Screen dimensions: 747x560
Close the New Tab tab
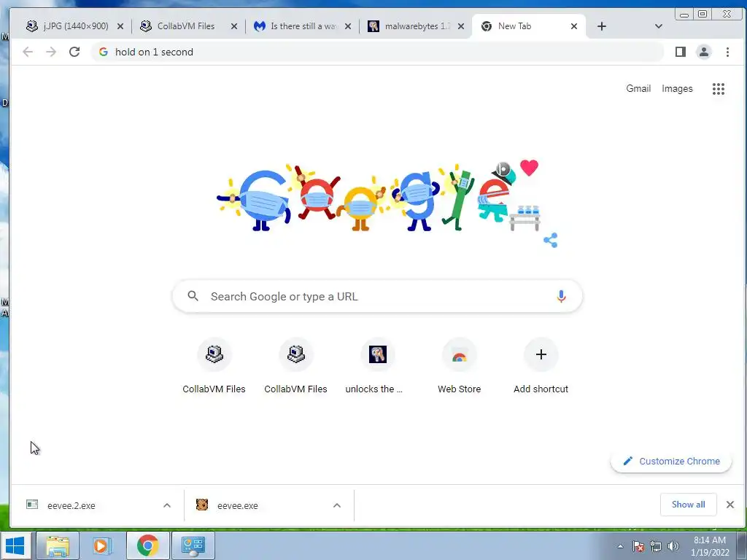click(x=574, y=26)
